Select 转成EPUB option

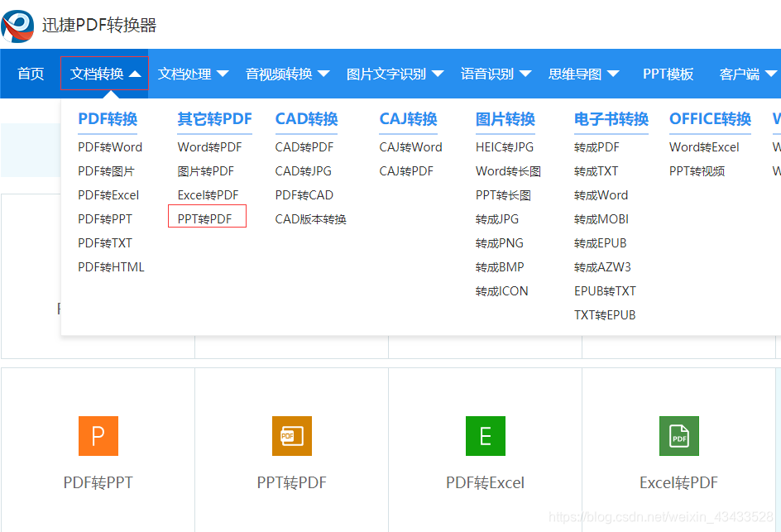[x=600, y=242]
